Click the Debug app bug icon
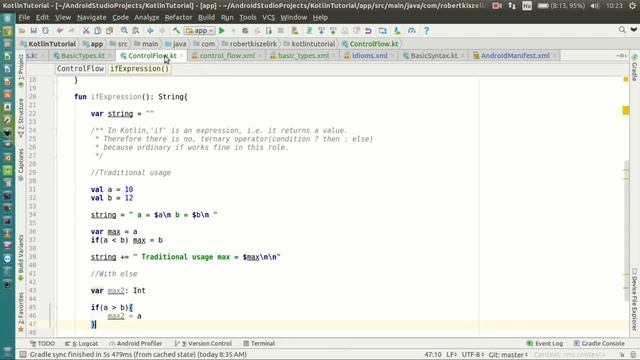The width and height of the screenshot is (640, 360). pos(245,31)
